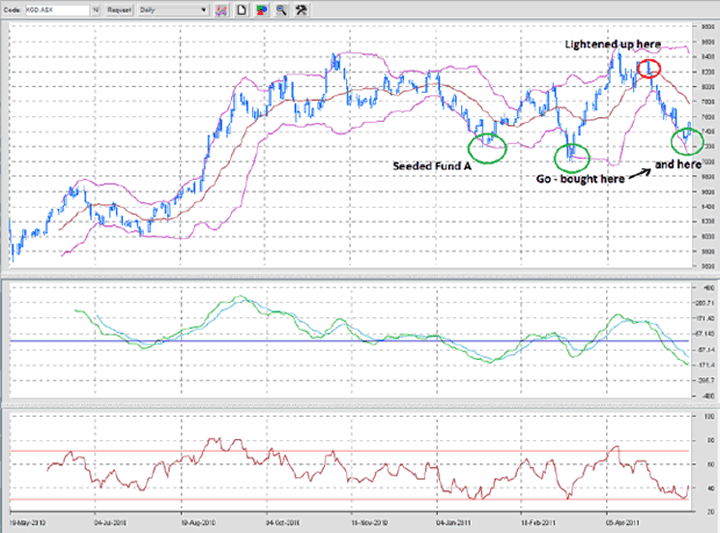Click the green circle above Go - bought here
The image size is (720, 533).
[x=571, y=155]
